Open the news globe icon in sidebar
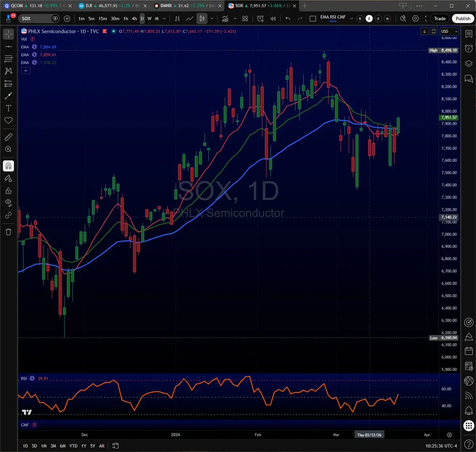 tap(468, 381)
